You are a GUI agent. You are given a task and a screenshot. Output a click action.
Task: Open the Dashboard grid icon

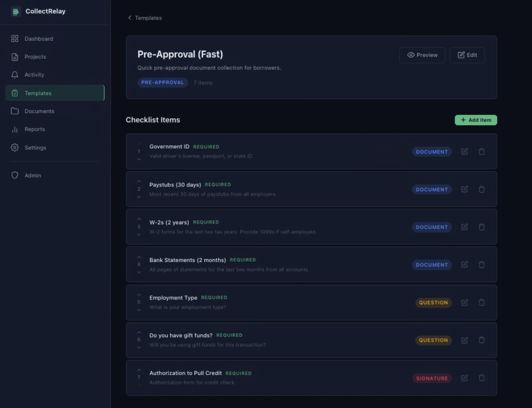15,38
